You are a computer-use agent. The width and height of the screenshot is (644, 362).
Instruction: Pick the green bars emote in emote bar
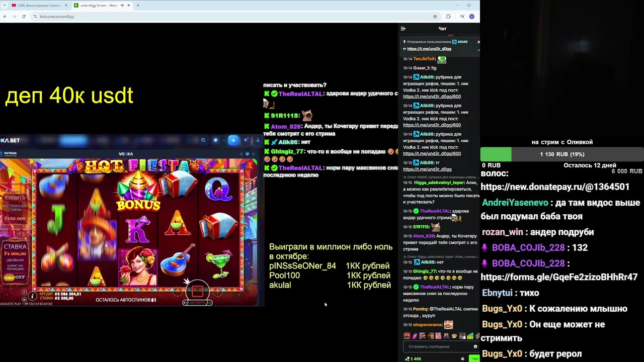pos(470,336)
